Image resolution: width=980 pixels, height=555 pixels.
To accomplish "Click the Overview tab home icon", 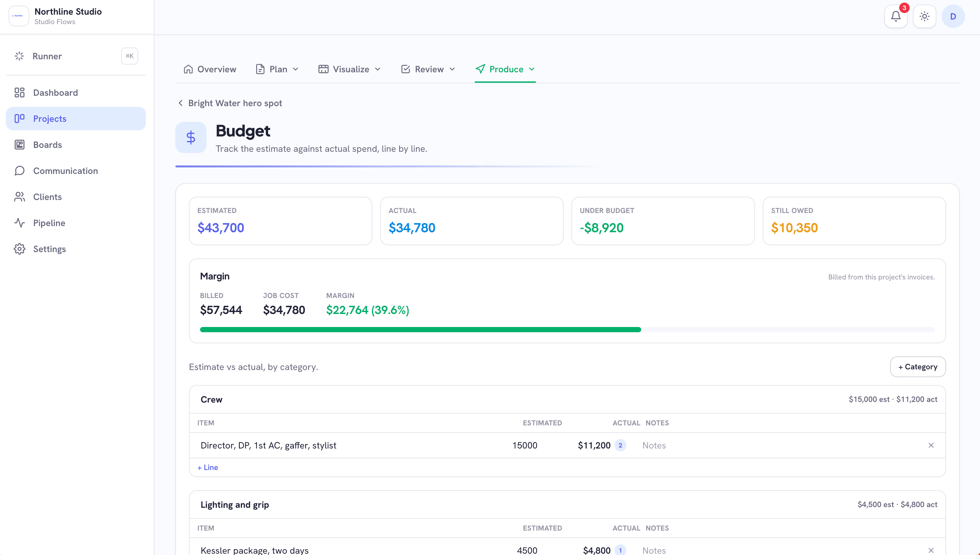I will click(x=188, y=69).
